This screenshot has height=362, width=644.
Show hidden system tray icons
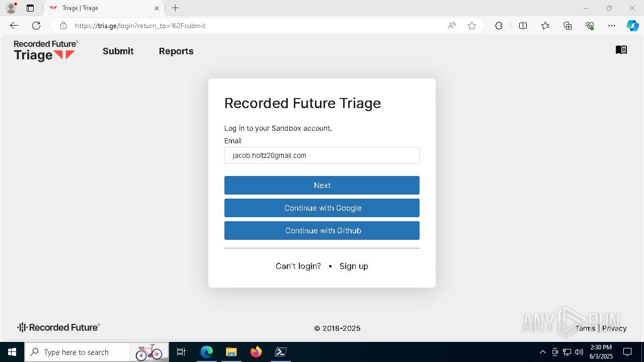pyautogui.click(x=542, y=352)
